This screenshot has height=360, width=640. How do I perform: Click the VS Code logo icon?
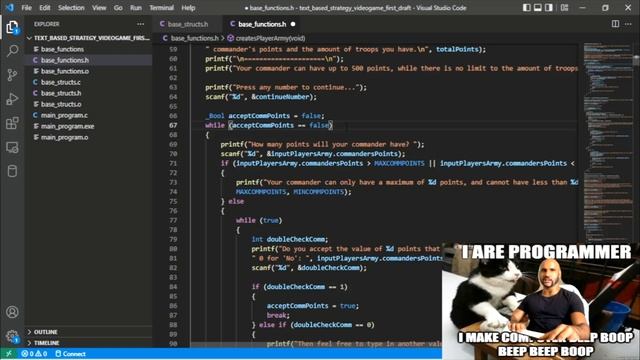pos(10,8)
